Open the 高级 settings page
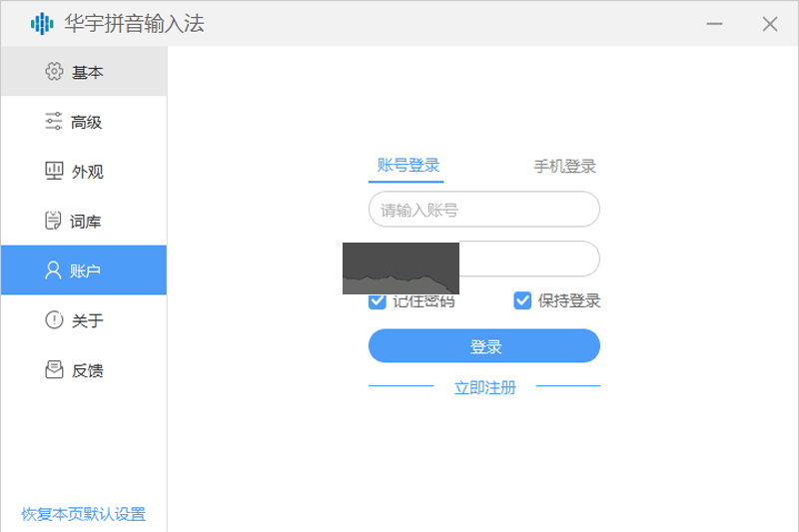The image size is (799, 532). [84, 121]
